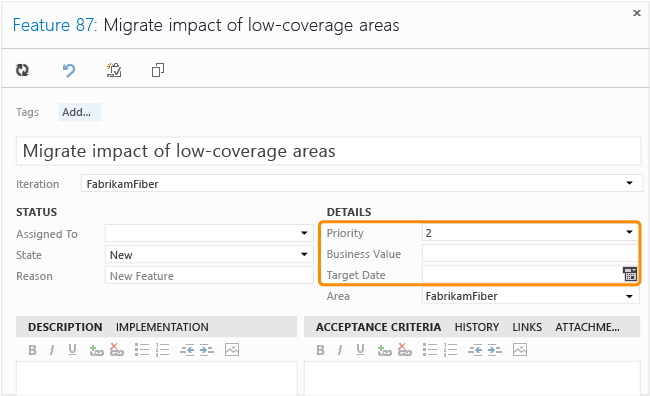The width and height of the screenshot is (650, 396).
Task: Toggle italic in Acceptance Criteria editor
Action: click(x=340, y=350)
